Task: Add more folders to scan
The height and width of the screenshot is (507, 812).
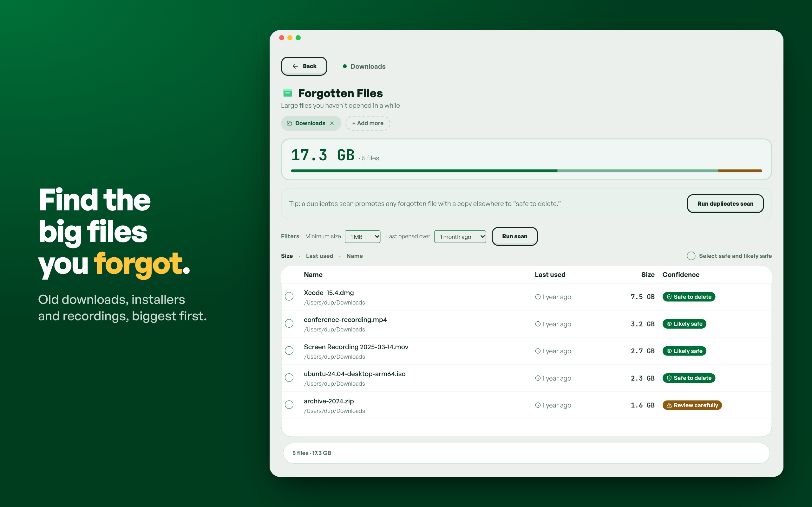Action: pyautogui.click(x=367, y=123)
